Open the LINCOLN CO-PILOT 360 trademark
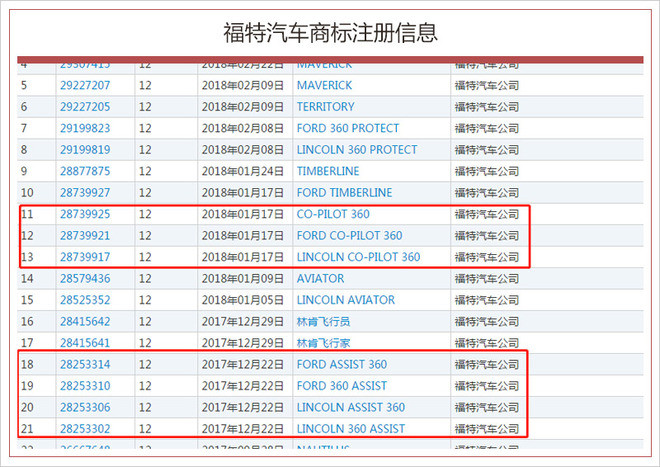660x467 pixels. [358, 257]
